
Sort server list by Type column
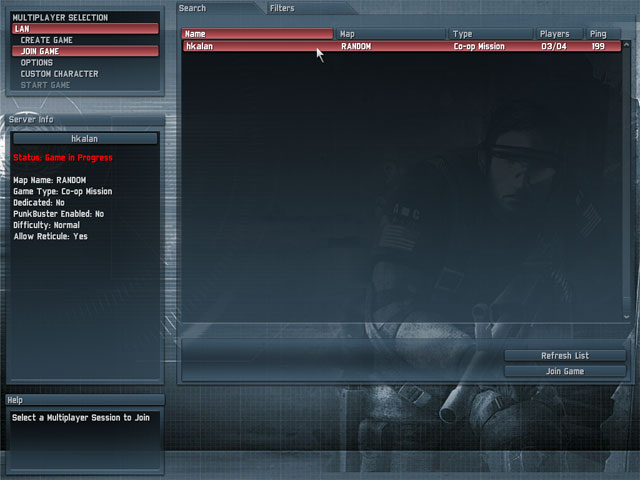coord(491,34)
